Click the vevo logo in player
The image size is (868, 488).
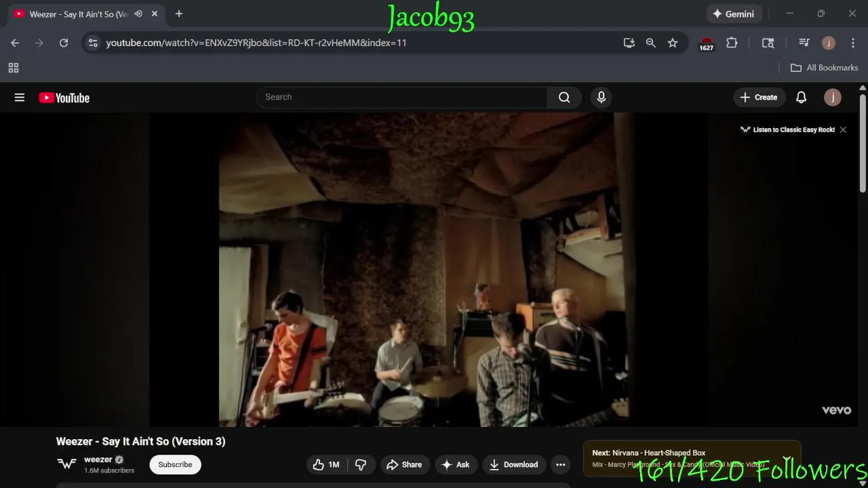coord(836,410)
